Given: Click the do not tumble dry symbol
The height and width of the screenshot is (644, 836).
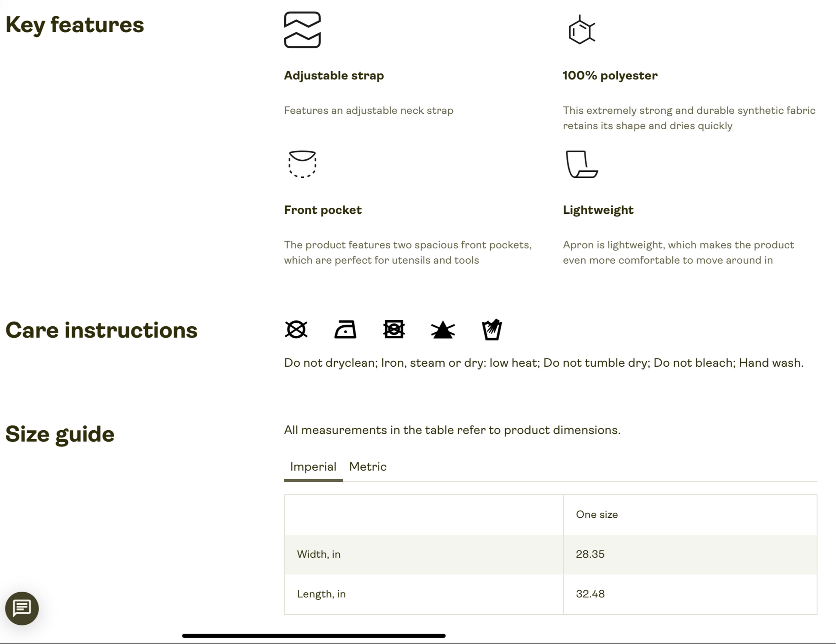Looking at the screenshot, I should pyautogui.click(x=394, y=330).
